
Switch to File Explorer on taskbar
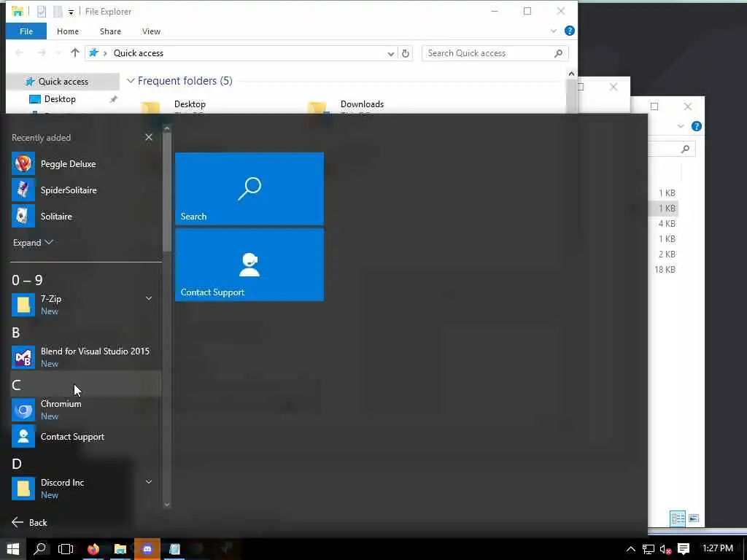coord(120,549)
